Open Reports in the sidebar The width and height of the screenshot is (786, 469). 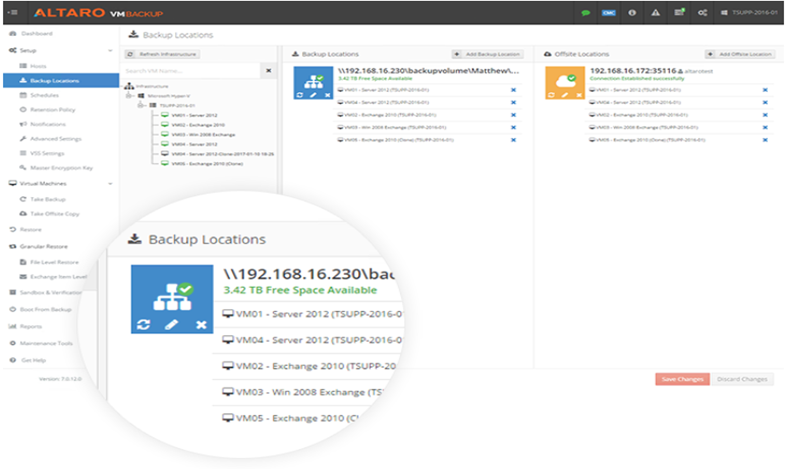coord(26,327)
